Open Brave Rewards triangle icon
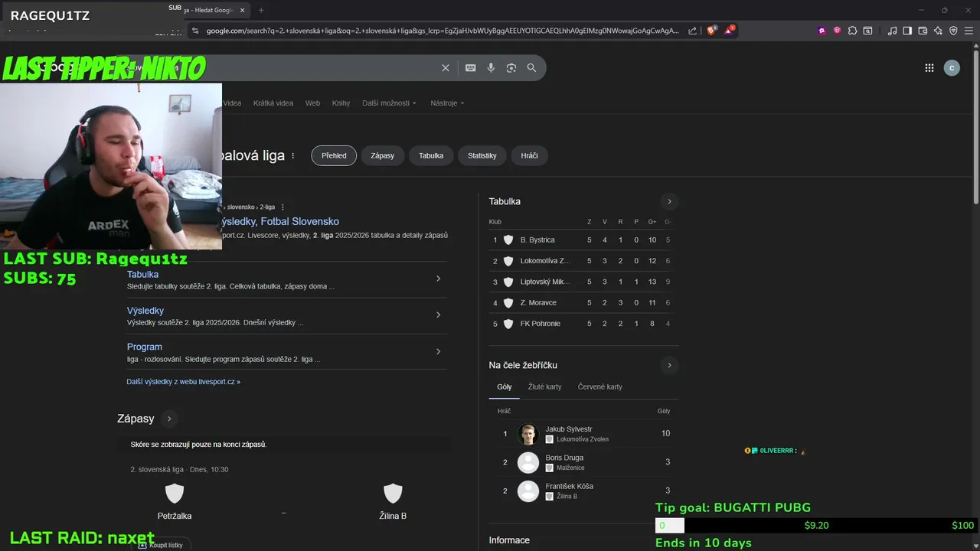 pyautogui.click(x=730, y=31)
